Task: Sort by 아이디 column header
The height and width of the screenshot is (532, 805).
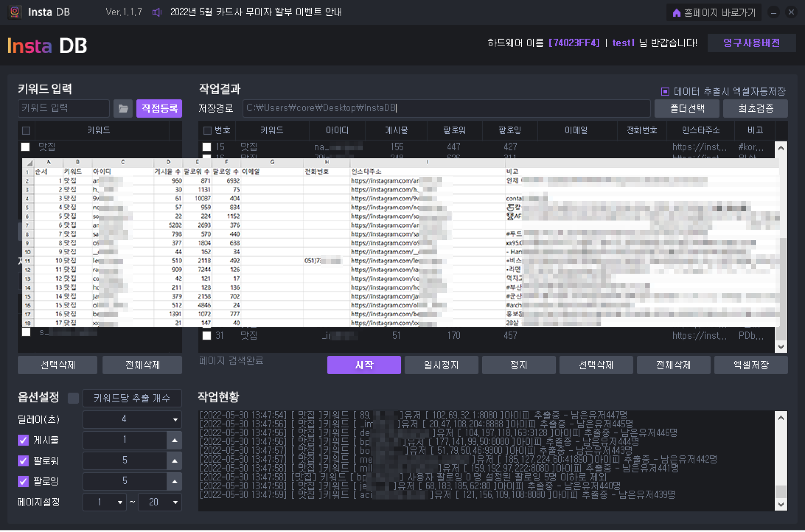Action: [337, 130]
